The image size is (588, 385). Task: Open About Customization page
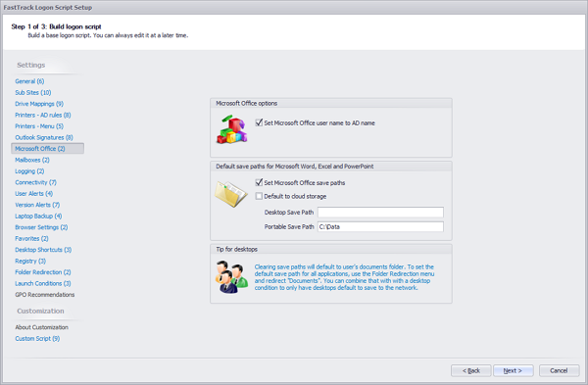click(x=41, y=327)
